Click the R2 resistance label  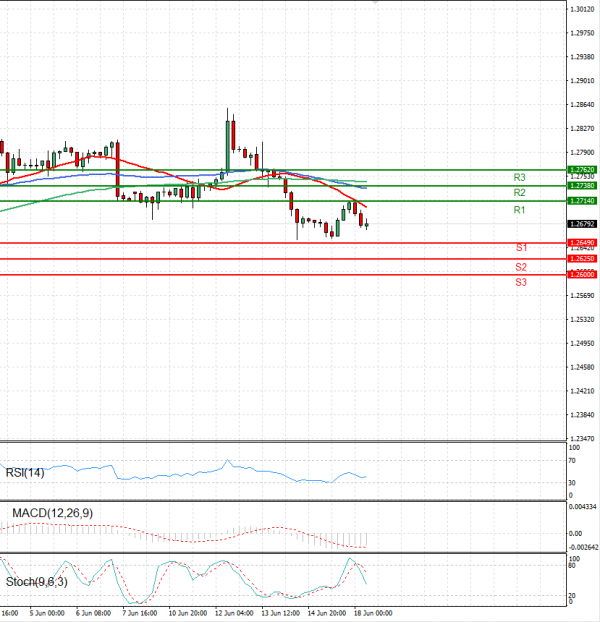tap(519, 192)
